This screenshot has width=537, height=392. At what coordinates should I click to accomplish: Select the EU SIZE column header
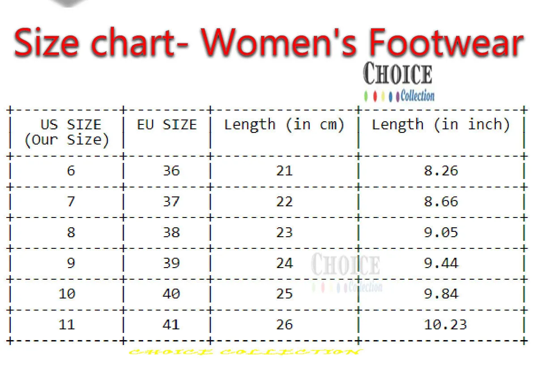click(x=166, y=124)
